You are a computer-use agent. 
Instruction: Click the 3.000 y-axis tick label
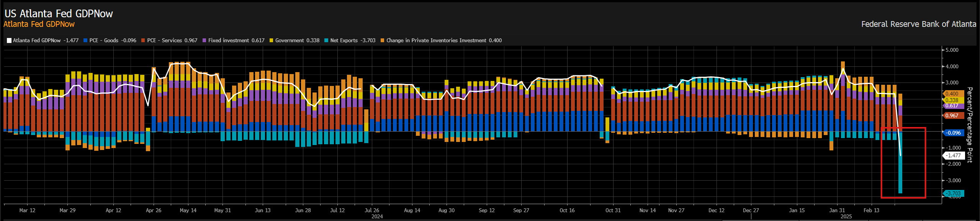click(952, 82)
